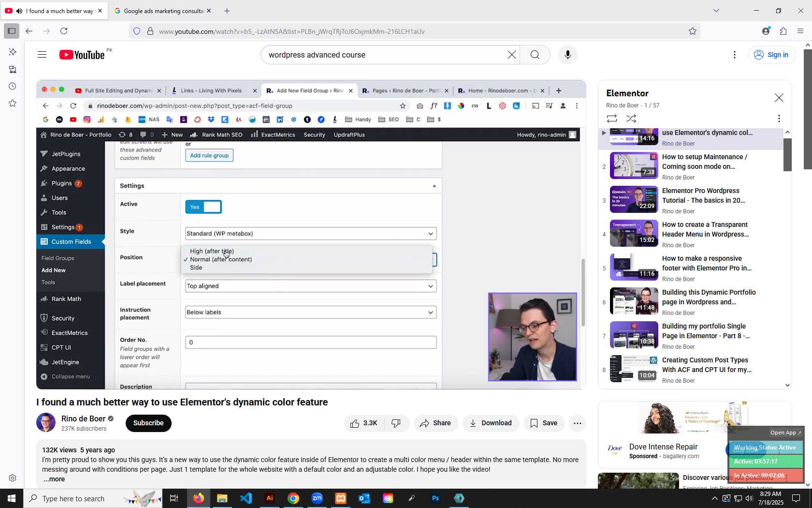This screenshot has width=812, height=508.
Task: Click the YouTube search magnifier button
Action: click(535, 55)
